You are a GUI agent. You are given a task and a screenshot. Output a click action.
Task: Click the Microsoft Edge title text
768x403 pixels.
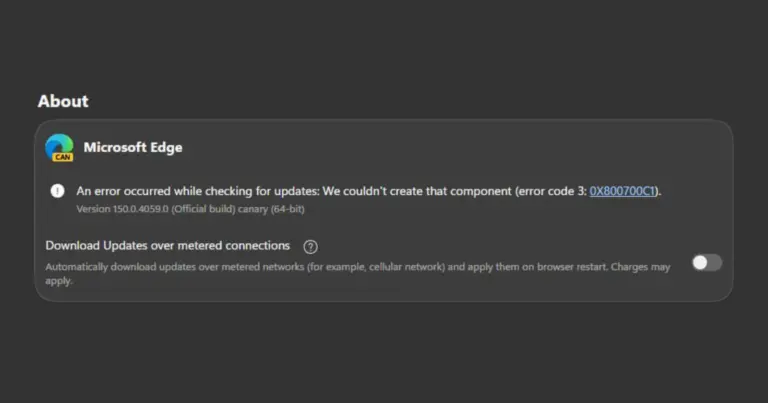pos(133,147)
